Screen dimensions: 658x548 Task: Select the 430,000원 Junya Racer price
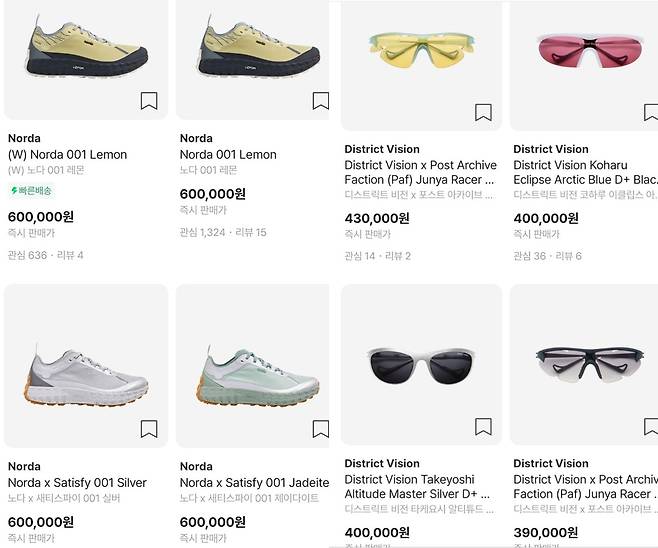click(x=377, y=218)
